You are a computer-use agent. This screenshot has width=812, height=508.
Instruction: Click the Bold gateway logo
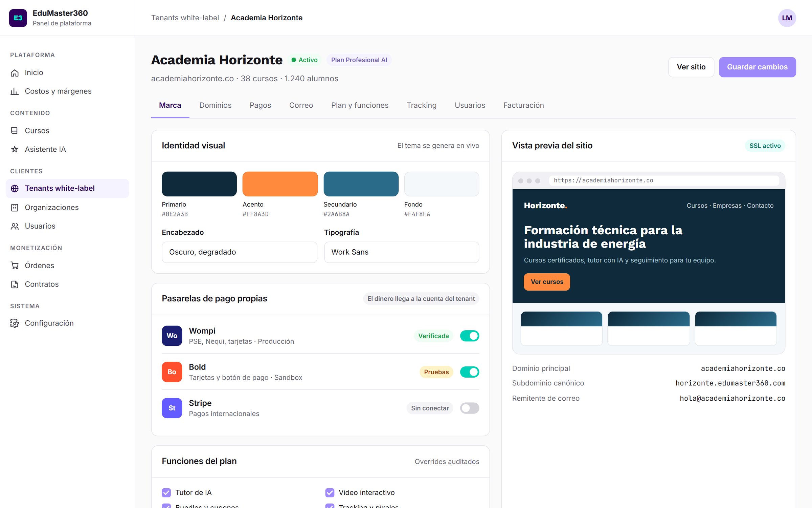(172, 372)
